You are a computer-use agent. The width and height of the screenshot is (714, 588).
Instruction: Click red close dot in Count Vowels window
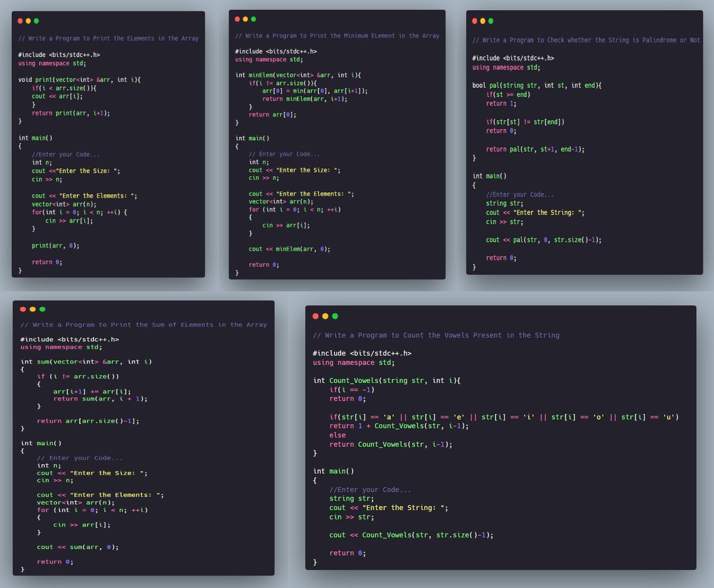tap(316, 316)
